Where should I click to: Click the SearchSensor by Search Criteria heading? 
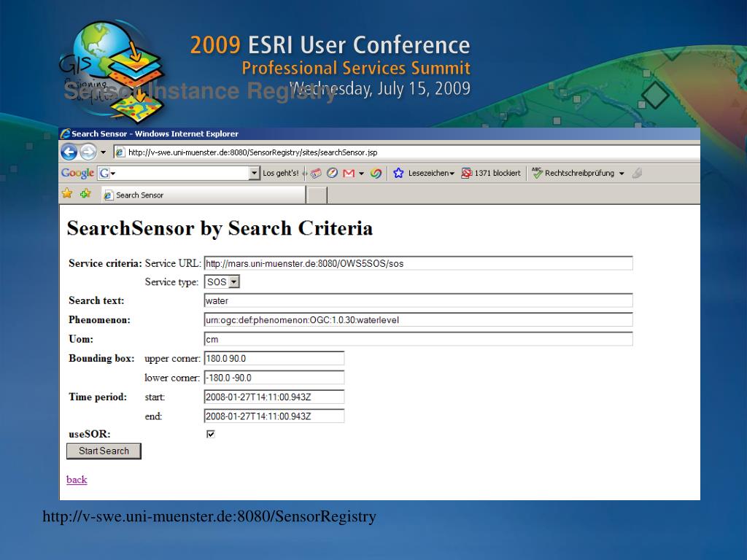click(220, 228)
